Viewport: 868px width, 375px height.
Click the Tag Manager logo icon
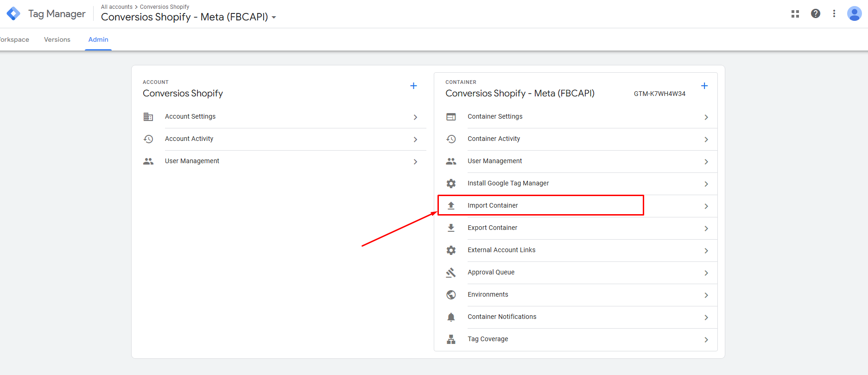tap(13, 14)
